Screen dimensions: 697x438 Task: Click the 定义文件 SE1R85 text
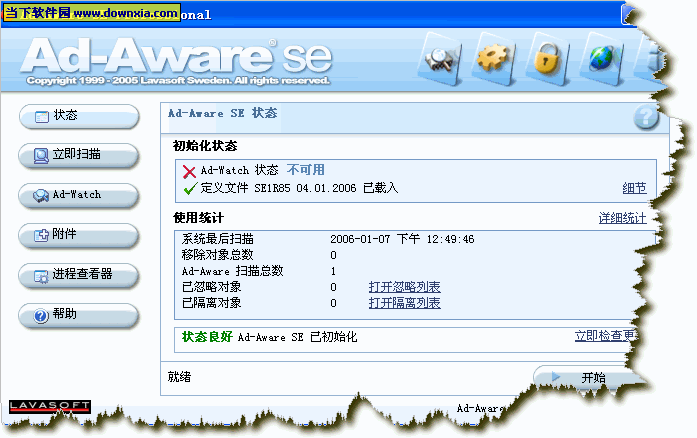(x=245, y=188)
